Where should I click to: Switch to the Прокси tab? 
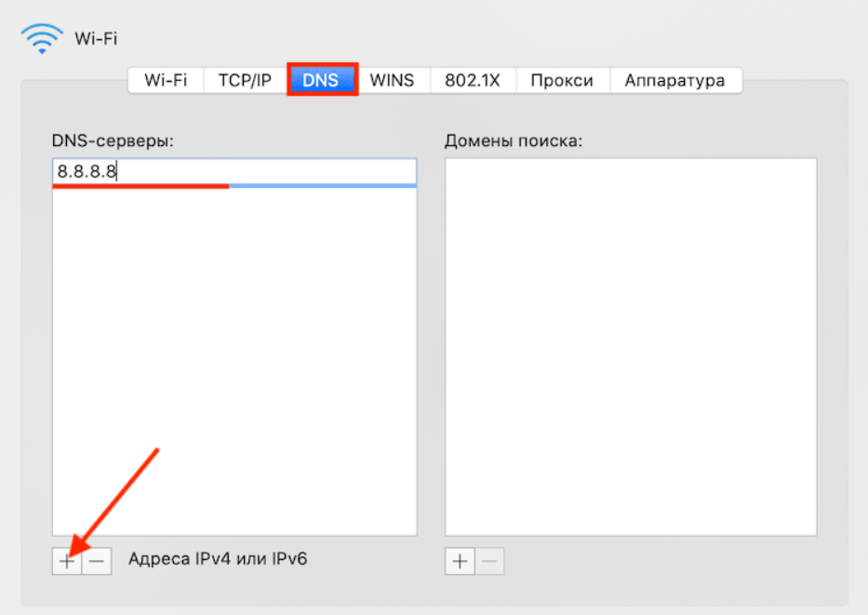[562, 80]
